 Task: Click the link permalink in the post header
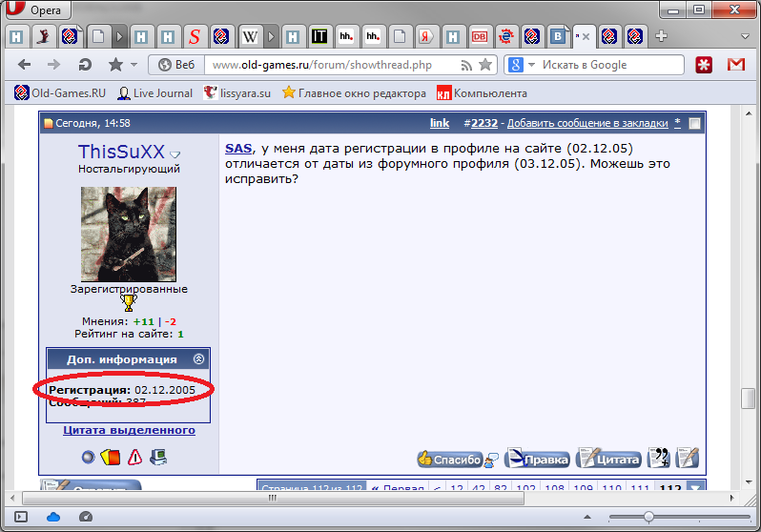click(440, 123)
